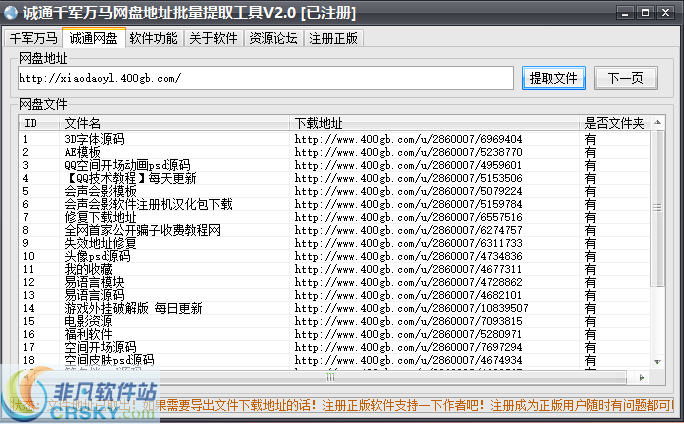This screenshot has width=684, height=424.
Task: Click the download URL ending in 5079224
Action: tap(408, 191)
